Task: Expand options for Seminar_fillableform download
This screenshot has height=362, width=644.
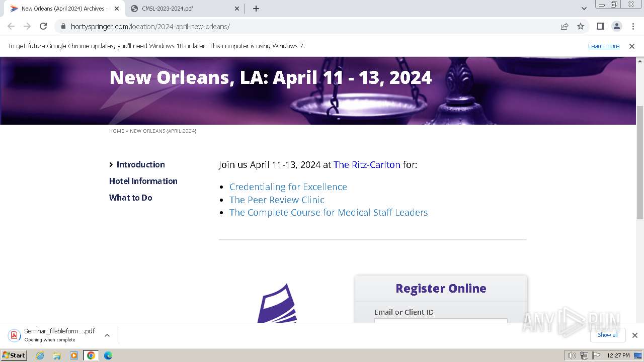Action: [107, 335]
